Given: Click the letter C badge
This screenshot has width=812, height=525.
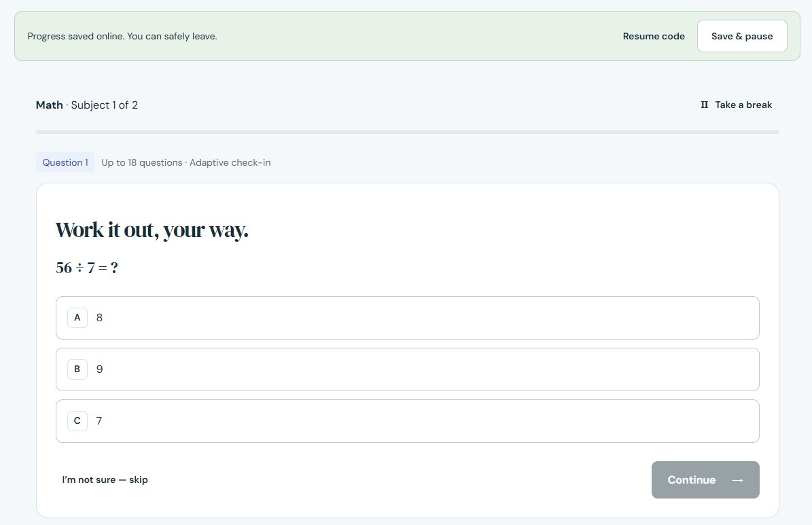Looking at the screenshot, I should [77, 421].
